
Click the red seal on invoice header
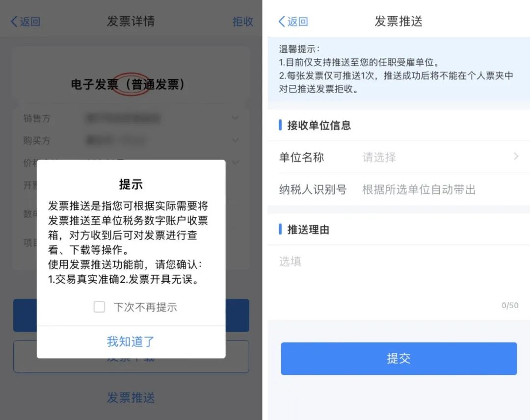point(132,84)
